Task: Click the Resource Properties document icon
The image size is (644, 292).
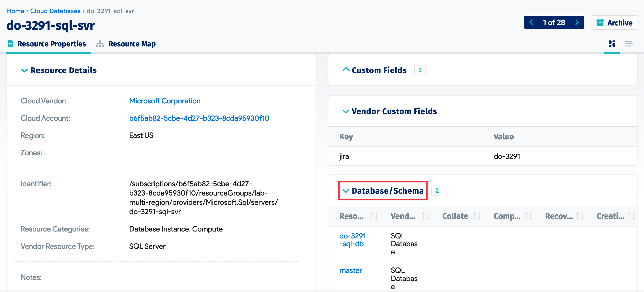Action: 10,43
